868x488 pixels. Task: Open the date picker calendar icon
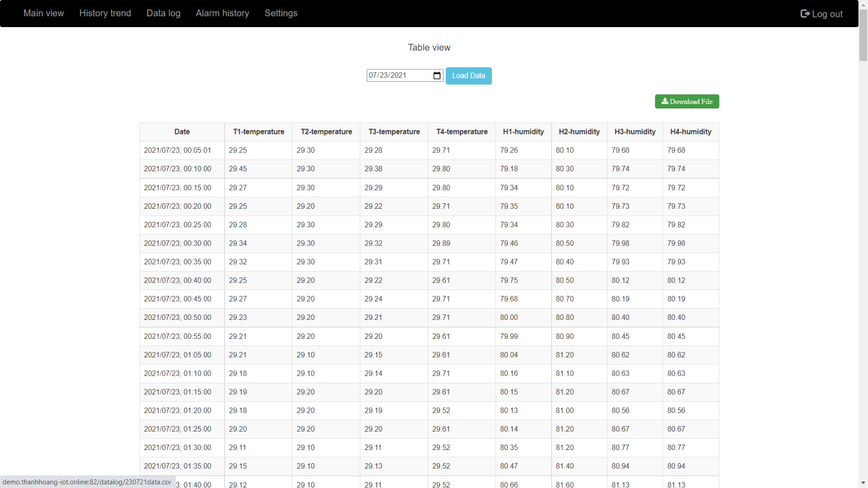click(x=437, y=75)
